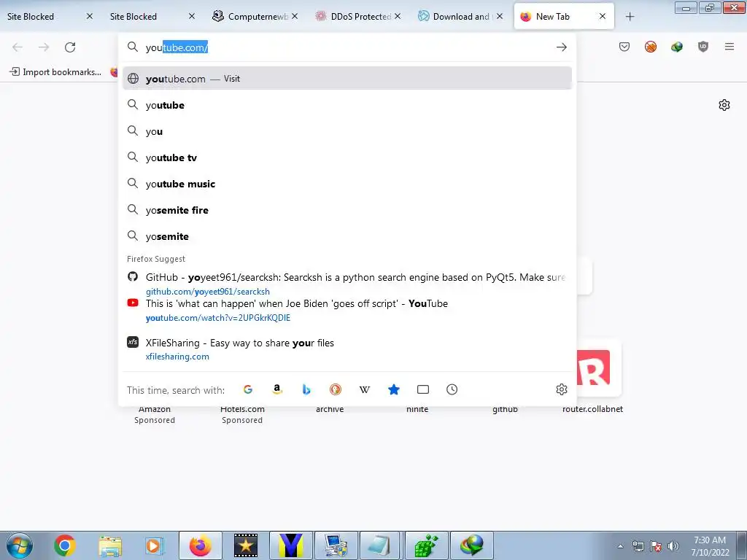Image resolution: width=747 pixels, height=560 pixels.
Task: Open the yellow Y app in taskbar
Action: click(x=291, y=545)
